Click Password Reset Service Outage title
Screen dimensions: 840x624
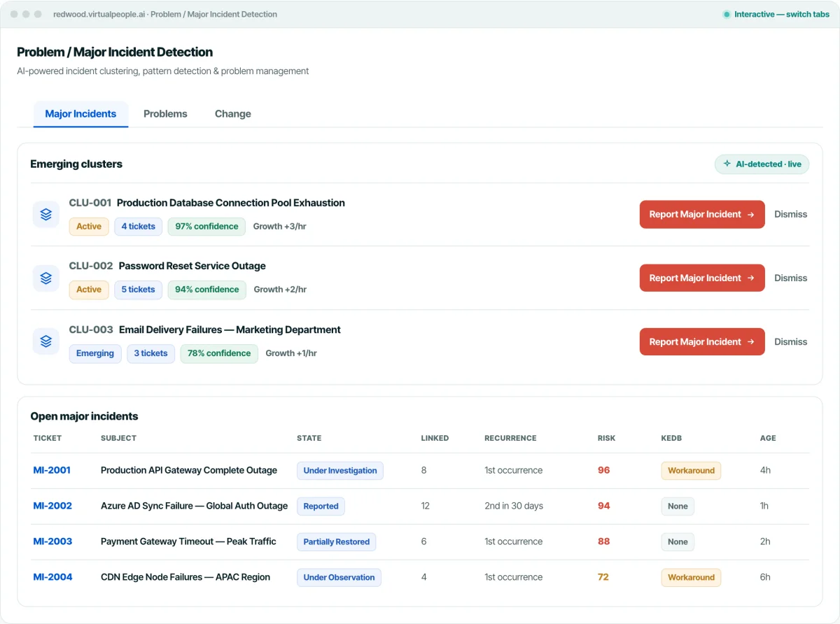[192, 266]
